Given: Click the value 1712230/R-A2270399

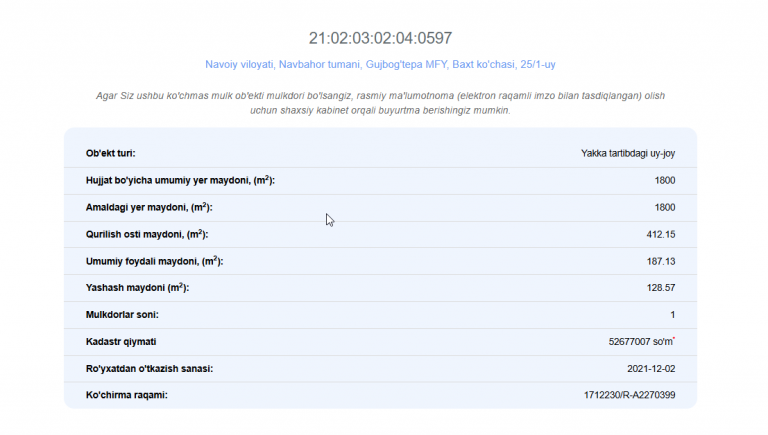Looking at the screenshot, I should [629, 395].
